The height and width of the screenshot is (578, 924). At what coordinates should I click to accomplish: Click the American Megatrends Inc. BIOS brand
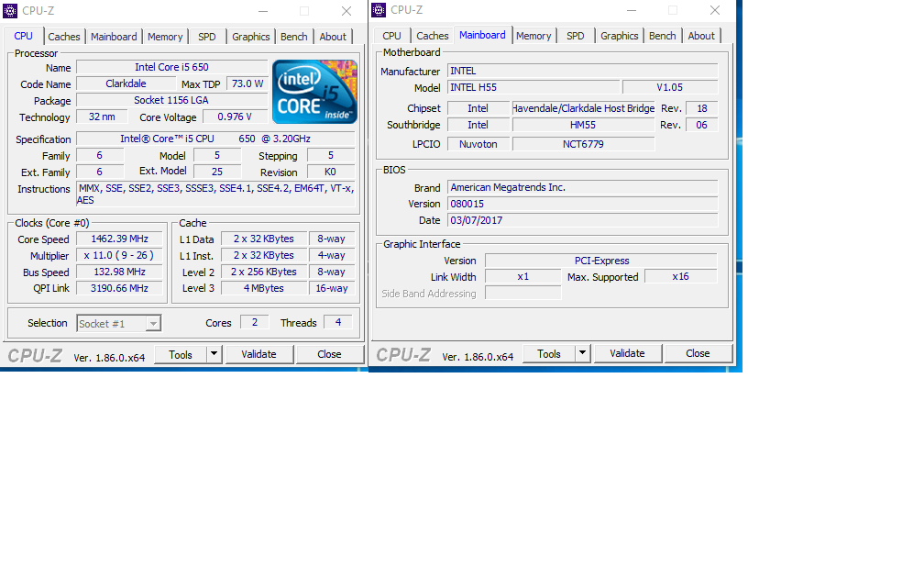pos(583,187)
